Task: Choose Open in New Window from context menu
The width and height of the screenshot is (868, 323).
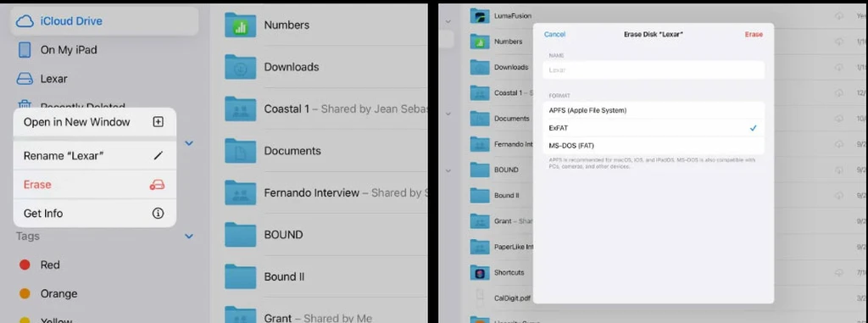Action: 95,122
